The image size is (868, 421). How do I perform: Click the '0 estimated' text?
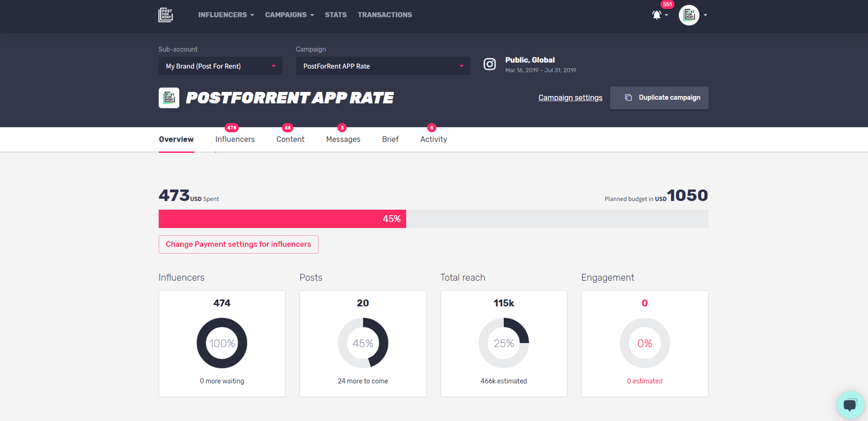click(645, 381)
